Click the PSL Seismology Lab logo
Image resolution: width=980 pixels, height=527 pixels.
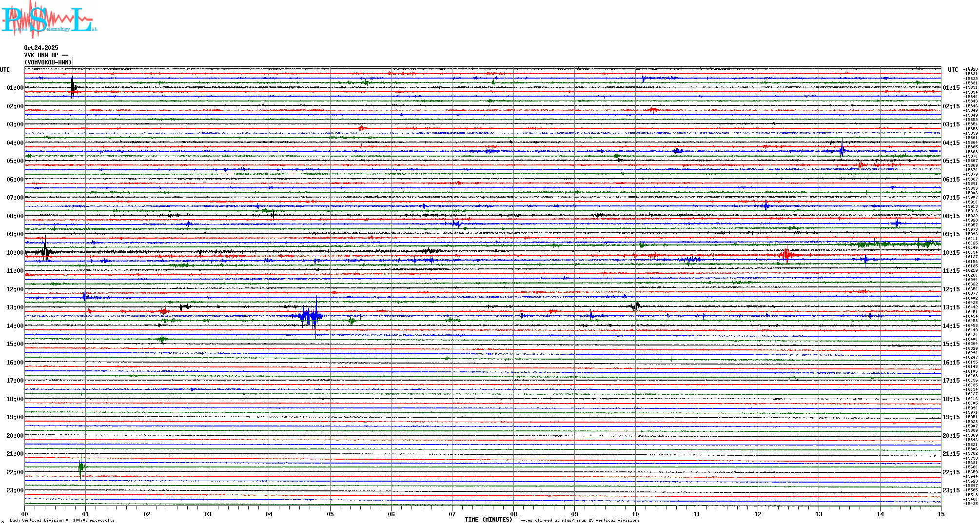pyautogui.click(x=49, y=20)
